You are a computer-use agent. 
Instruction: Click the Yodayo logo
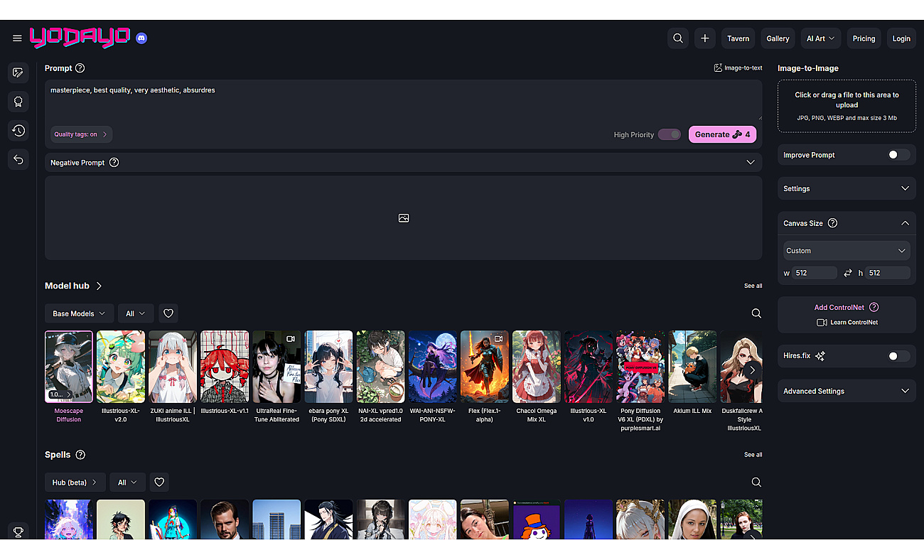coord(80,38)
